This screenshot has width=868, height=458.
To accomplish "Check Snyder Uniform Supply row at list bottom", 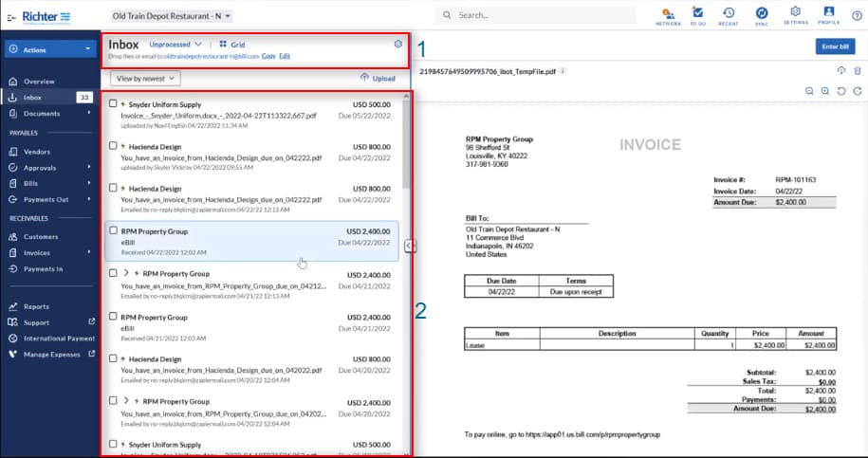I will pyautogui.click(x=113, y=444).
